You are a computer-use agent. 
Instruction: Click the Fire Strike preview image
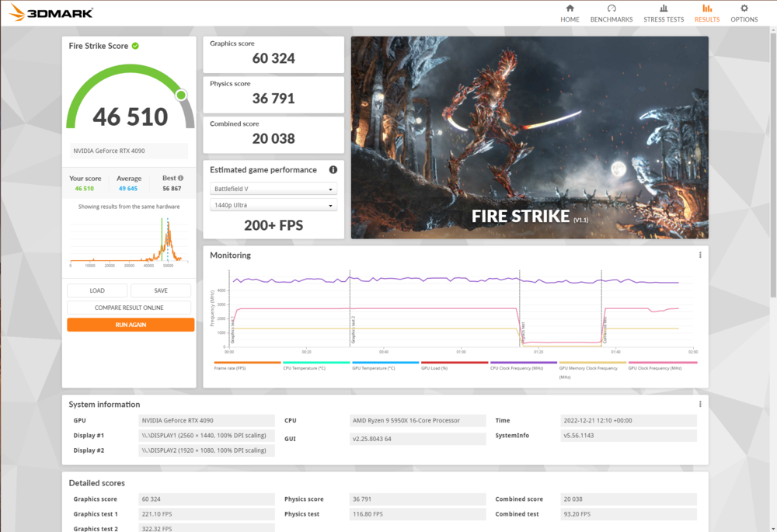529,137
